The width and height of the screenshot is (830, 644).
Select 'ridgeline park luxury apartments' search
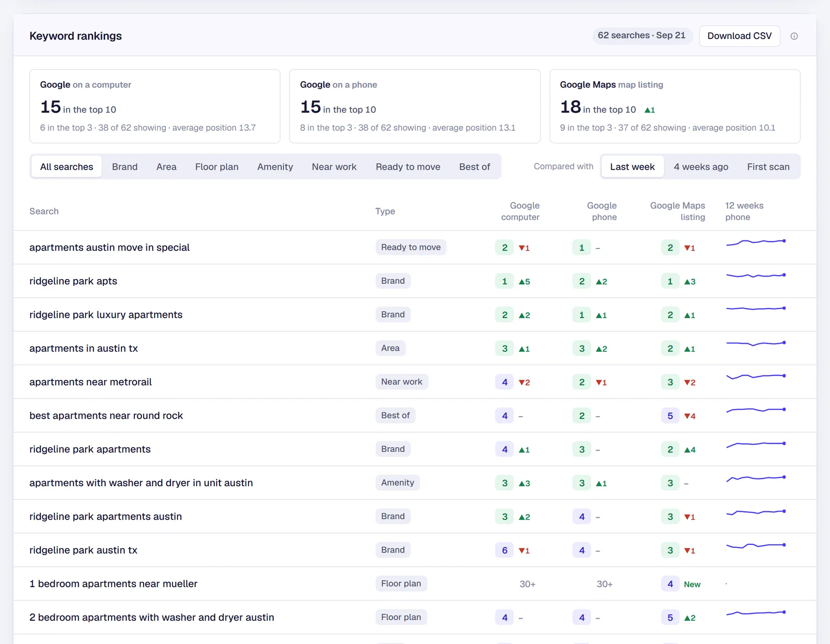click(415, 314)
